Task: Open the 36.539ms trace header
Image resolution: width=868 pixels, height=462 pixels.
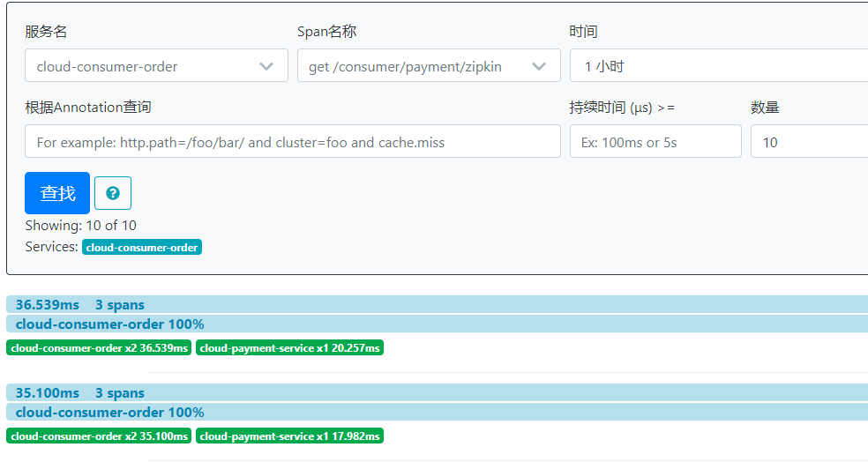Action: (x=48, y=305)
